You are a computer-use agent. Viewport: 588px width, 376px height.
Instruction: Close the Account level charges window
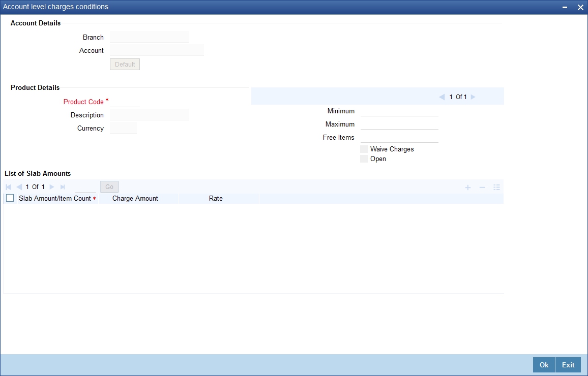pos(580,7)
